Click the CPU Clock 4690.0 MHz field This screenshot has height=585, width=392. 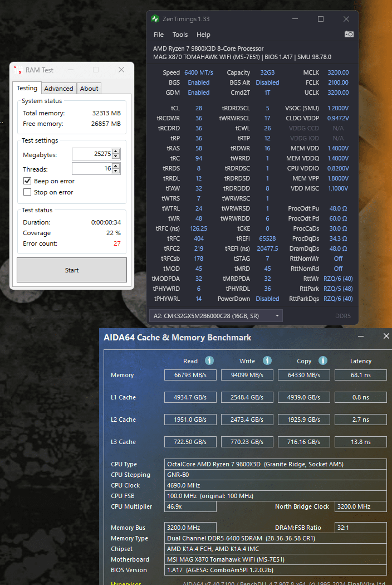point(276,485)
